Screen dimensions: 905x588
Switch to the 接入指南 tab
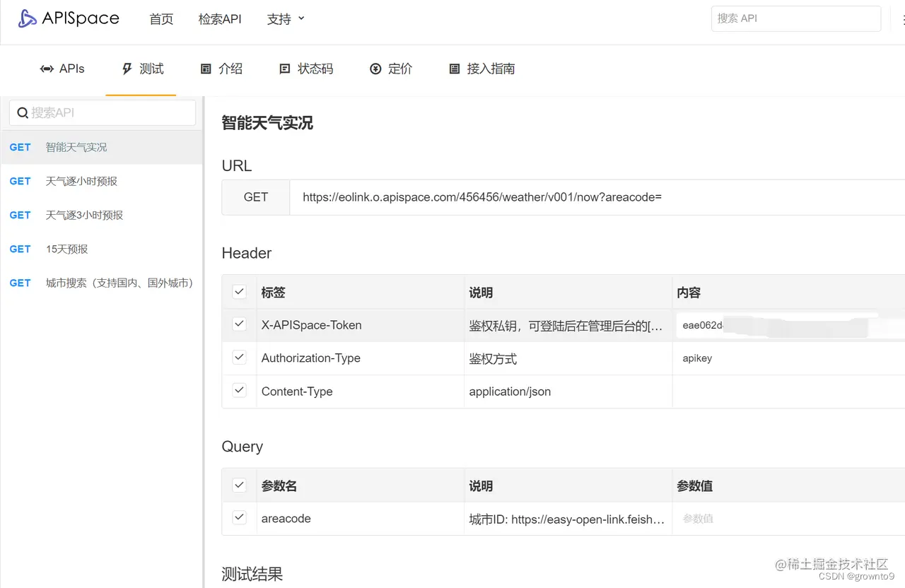click(482, 69)
